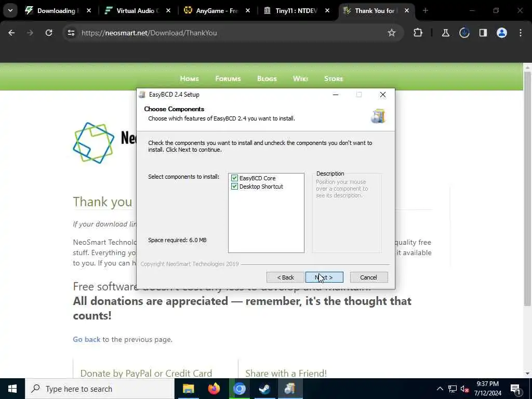Follow the Go back link
The height and width of the screenshot is (399, 532).
click(x=87, y=339)
